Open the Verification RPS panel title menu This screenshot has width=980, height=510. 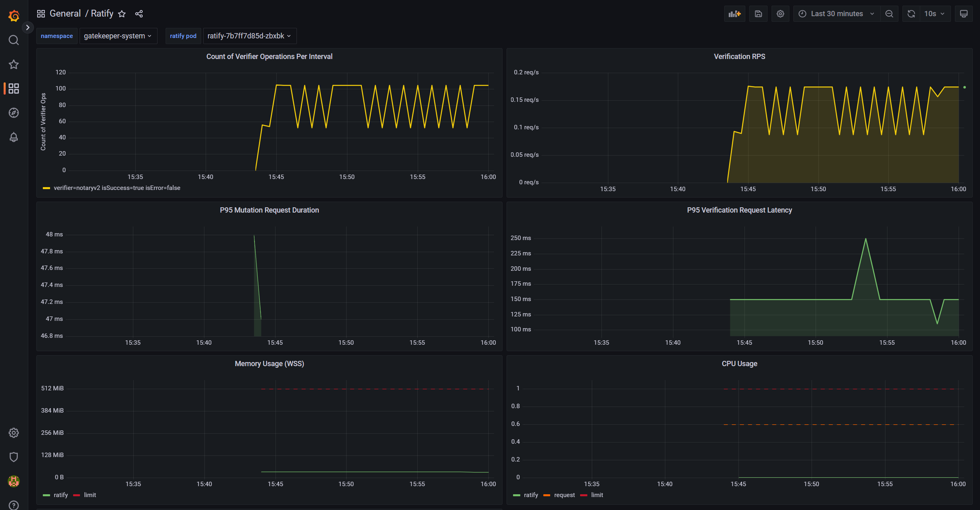point(739,57)
